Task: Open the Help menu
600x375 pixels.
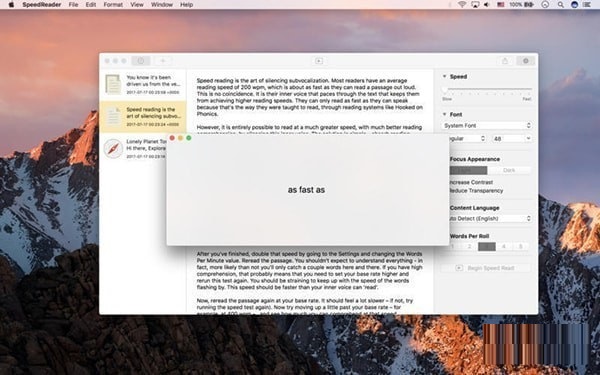Action: pos(186,5)
